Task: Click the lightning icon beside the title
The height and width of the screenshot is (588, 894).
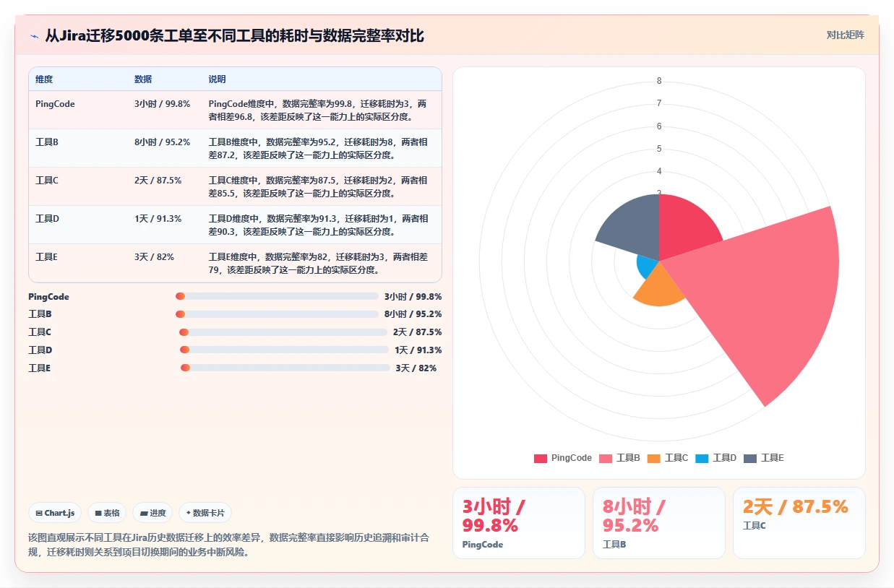Action: (x=34, y=36)
